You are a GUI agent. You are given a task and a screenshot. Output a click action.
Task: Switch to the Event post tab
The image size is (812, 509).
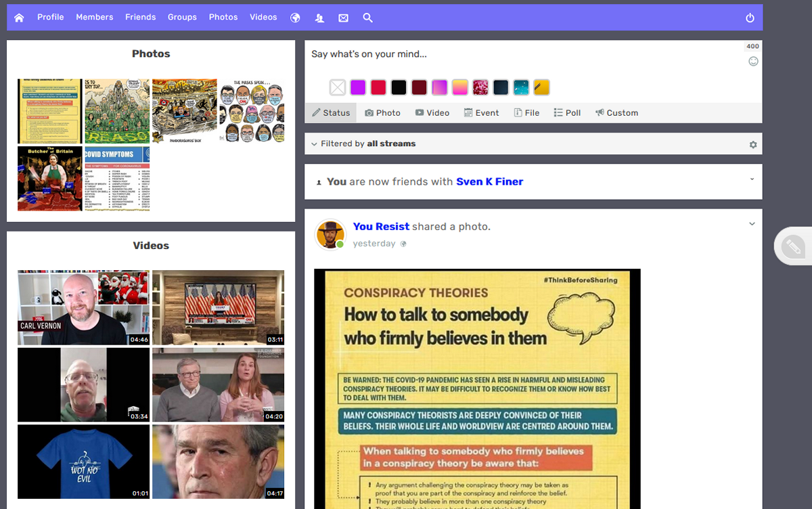[x=482, y=113]
